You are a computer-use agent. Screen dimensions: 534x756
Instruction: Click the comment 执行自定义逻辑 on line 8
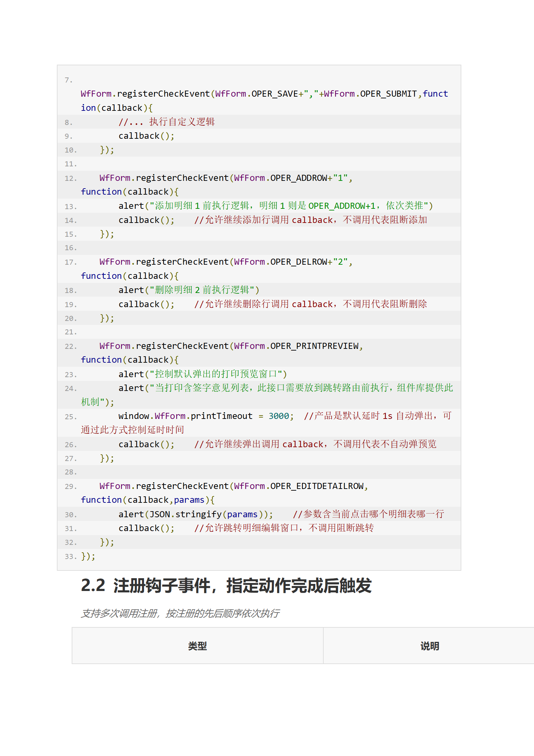click(x=182, y=122)
